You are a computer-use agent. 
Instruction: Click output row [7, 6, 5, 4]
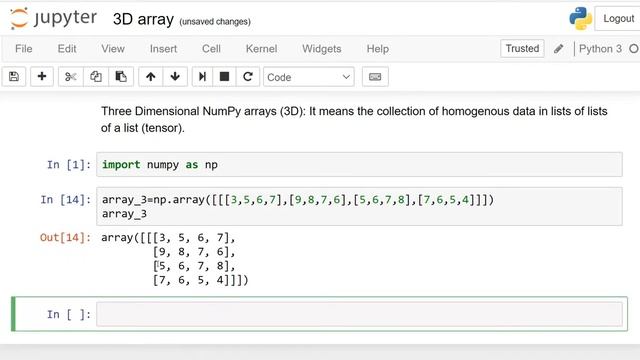coord(200,280)
